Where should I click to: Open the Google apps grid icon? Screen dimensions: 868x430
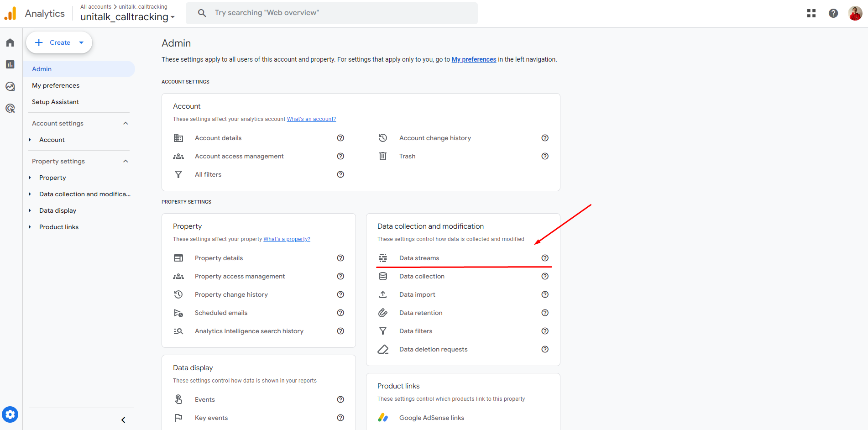point(811,13)
